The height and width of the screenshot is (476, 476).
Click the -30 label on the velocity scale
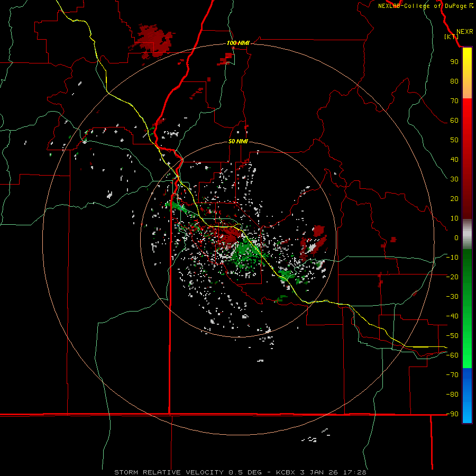452,297
